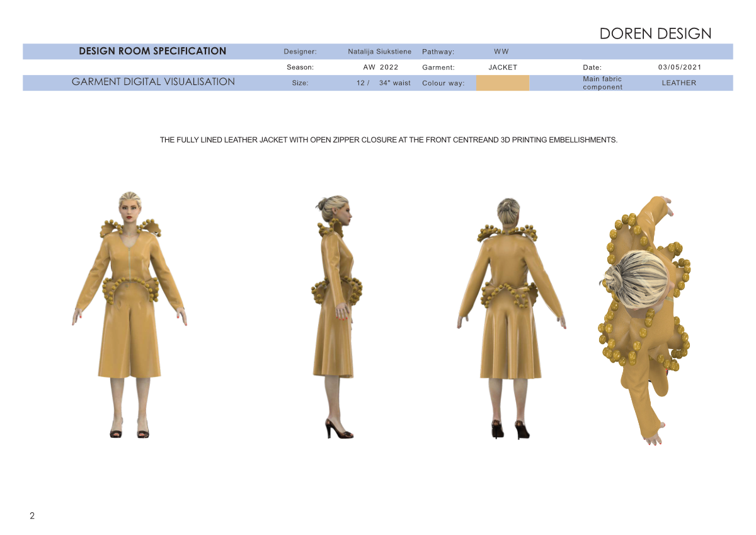Select the WW pathway value
Image resolution: width=756 pixels, height=535 pixels.
coord(501,52)
